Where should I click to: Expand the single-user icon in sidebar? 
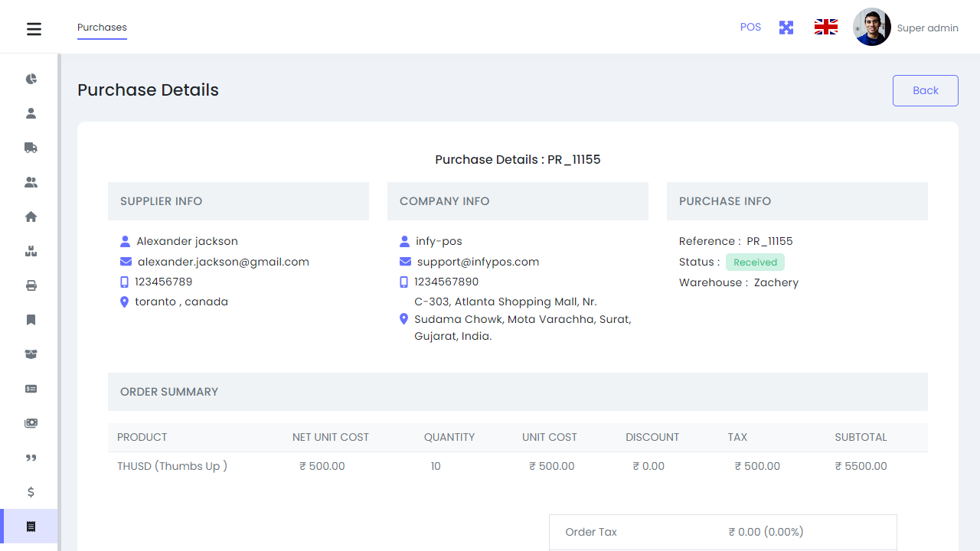pyautogui.click(x=31, y=113)
